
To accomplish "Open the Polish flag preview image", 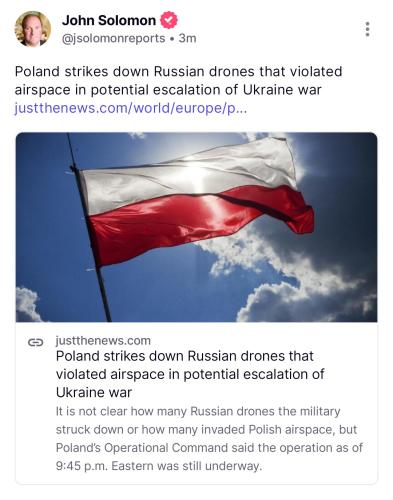I will (196, 227).
